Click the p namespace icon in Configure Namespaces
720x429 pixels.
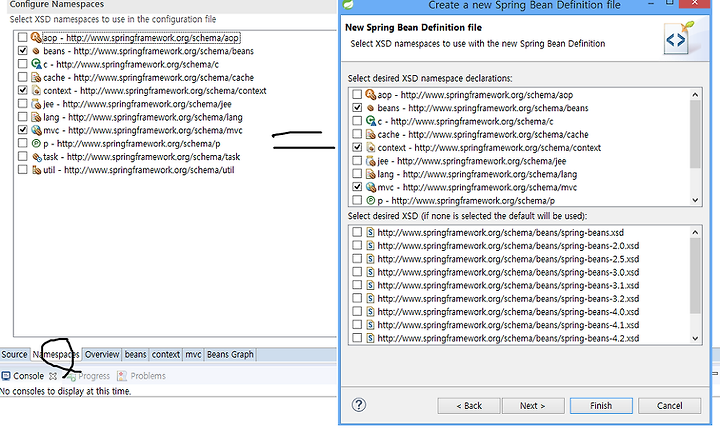(x=36, y=143)
